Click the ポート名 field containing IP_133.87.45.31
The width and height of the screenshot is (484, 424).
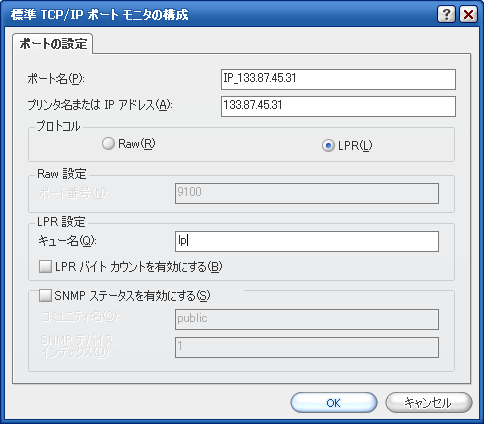pyautogui.click(x=338, y=79)
